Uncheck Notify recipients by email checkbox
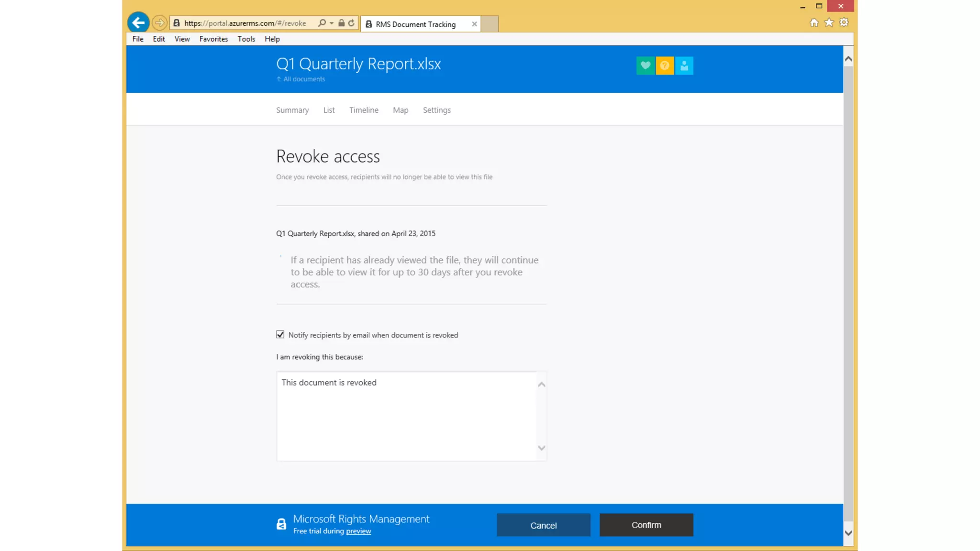Screen dimensions: 980x551 click(280, 334)
